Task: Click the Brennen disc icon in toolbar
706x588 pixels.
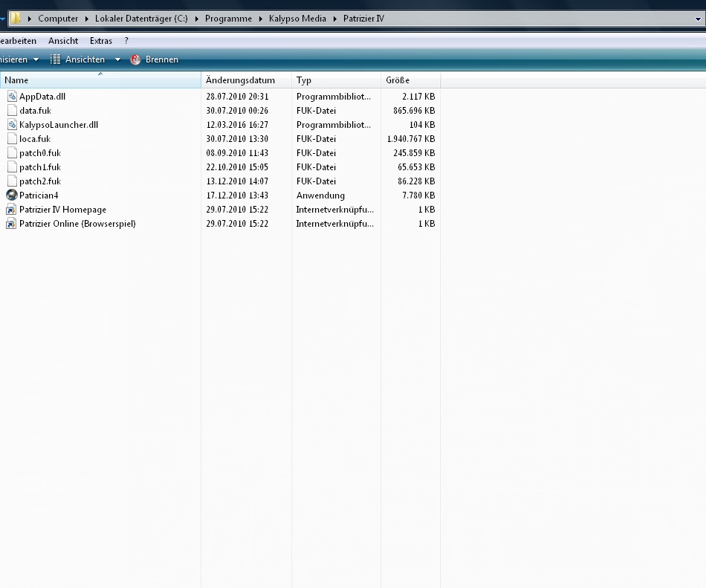Action: tap(135, 59)
